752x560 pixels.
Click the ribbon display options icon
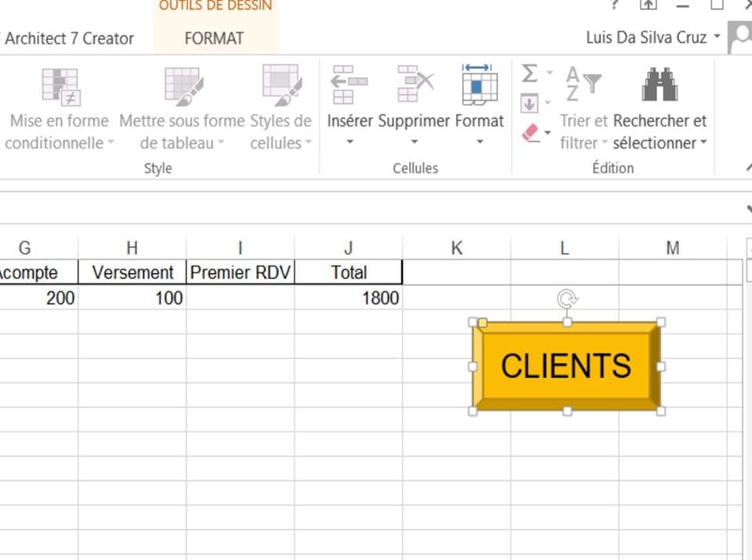click(x=648, y=5)
